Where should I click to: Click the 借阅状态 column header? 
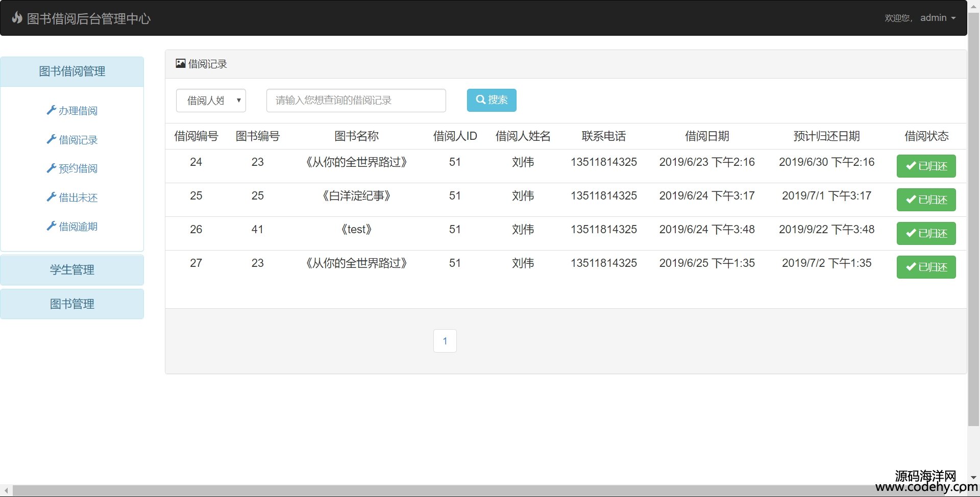926,136
